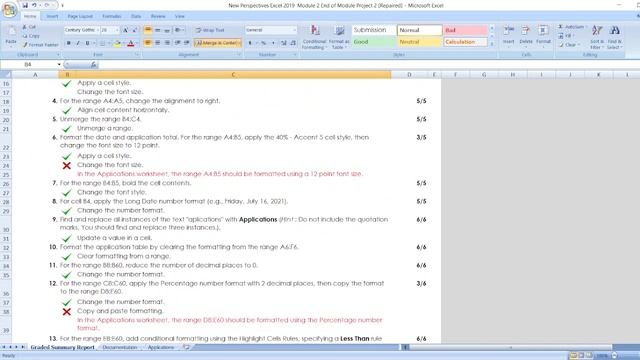Switch to the Data ribbon tab
The image size is (640, 360).
[x=136, y=16]
